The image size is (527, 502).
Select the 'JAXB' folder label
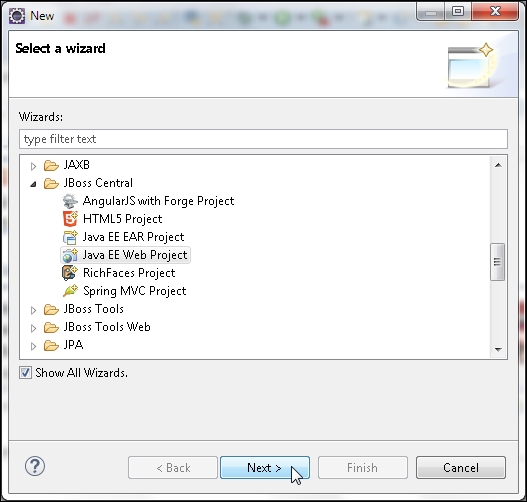coord(77,165)
